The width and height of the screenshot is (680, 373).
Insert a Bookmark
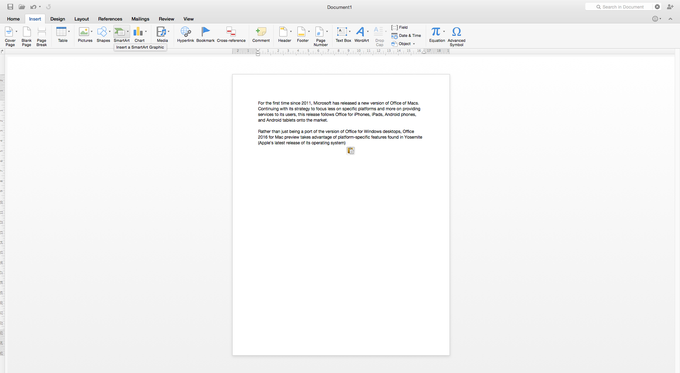click(206, 34)
